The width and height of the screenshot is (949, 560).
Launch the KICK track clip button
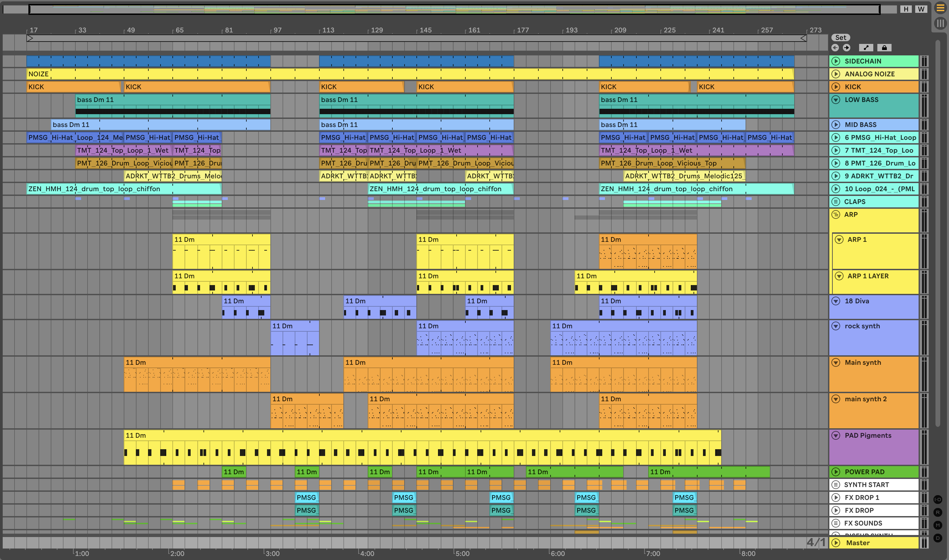(x=836, y=87)
